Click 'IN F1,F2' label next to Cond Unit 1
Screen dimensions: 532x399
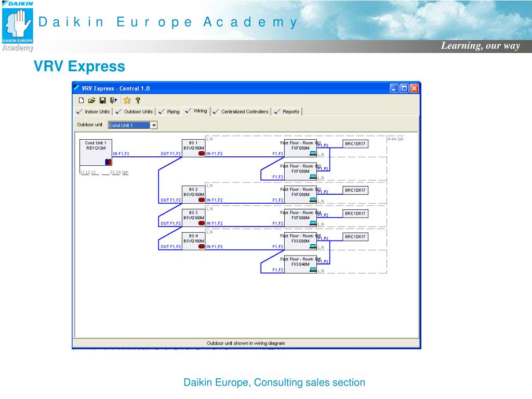121,154
